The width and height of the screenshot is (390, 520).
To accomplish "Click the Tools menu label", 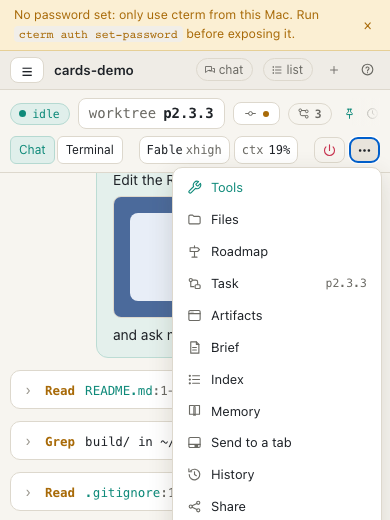I will tap(227, 188).
